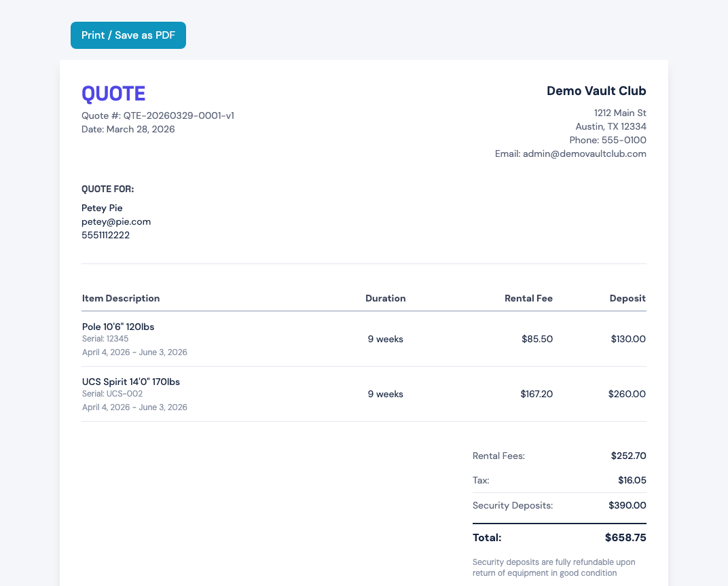This screenshot has height=586, width=728.
Task: Click the Total amount $658.75
Action: pos(625,538)
